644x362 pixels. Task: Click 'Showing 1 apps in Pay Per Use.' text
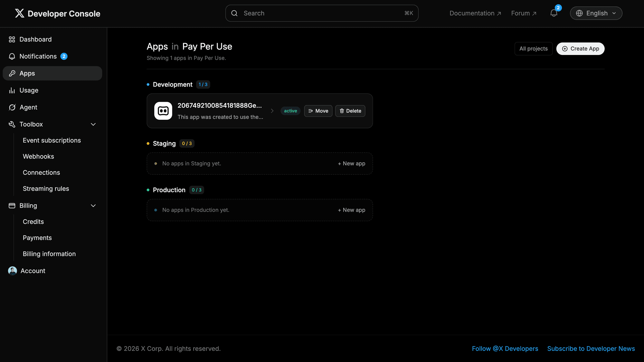tap(186, 58)
